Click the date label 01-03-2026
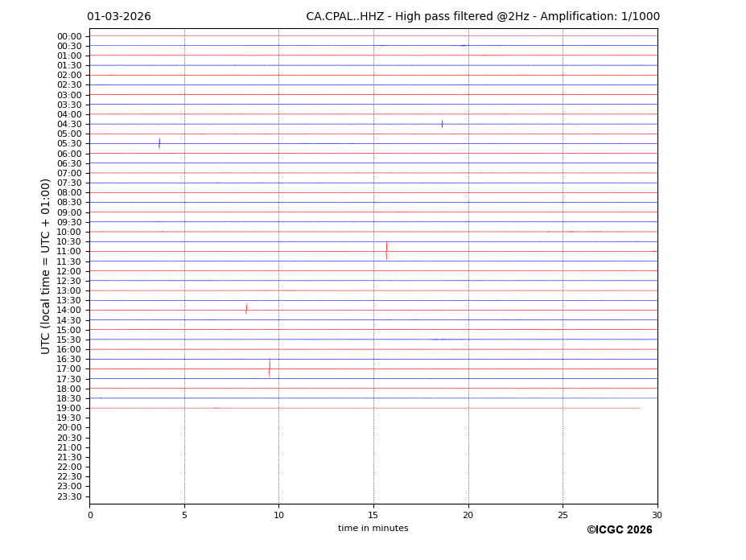This screenshot has width=746, height=560. click(119, 17)
